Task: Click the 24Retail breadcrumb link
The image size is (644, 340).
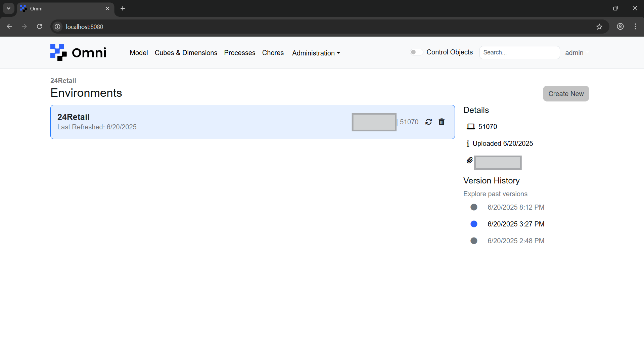Action: tap(63, 81)
